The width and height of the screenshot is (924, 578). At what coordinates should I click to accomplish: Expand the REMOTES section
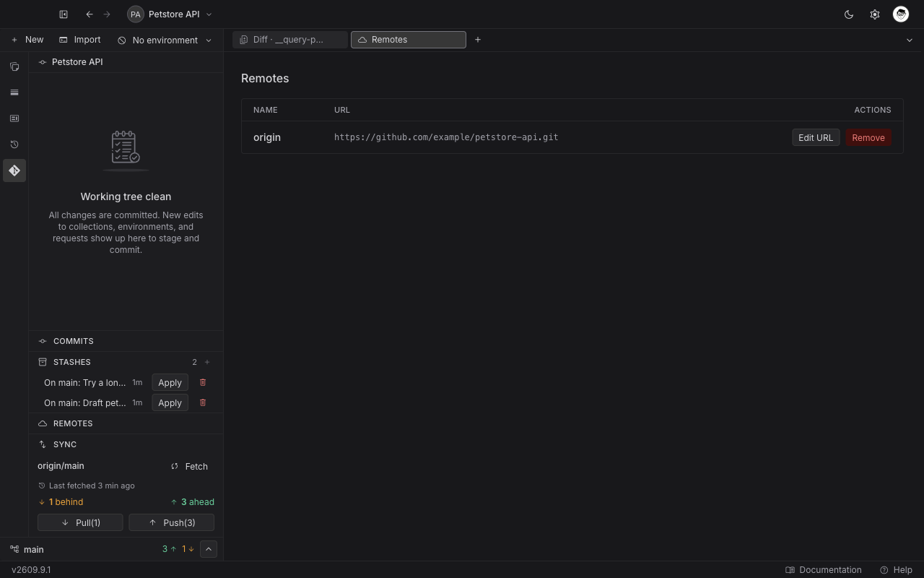pyautogui.click(x=126, y=423)
